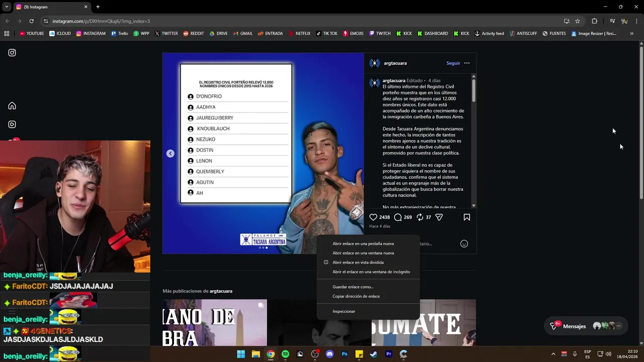Go to the previous carousel image
This screenshot has height=362, width=644.
(171, 153)
